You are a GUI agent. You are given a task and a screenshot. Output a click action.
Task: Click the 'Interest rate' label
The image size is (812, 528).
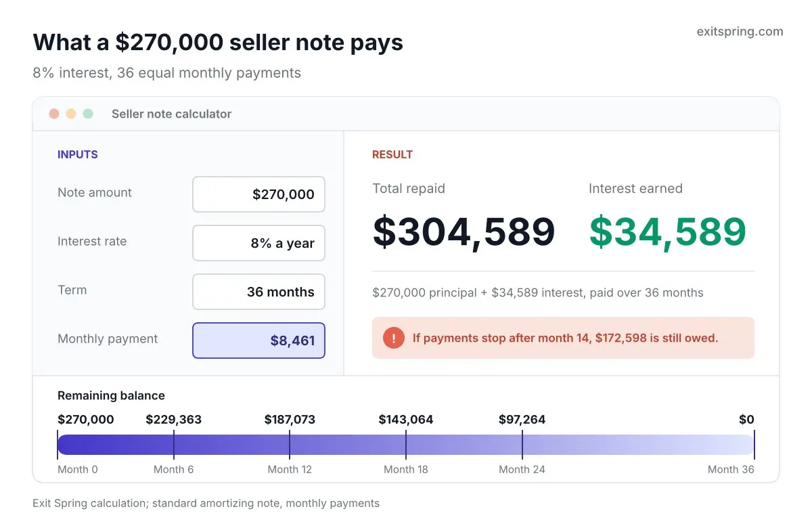92,242
